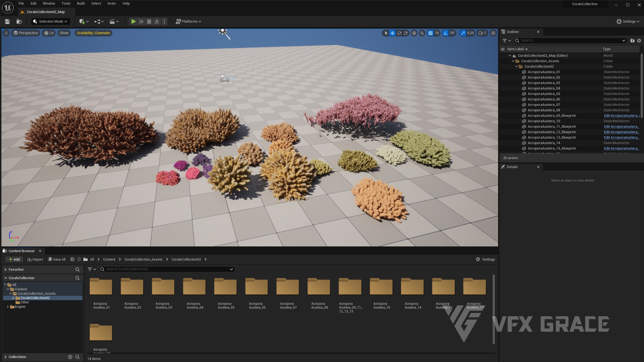Open the Selection Mode dropdown
The height and width of the screenshot is (362, 644).
[51, 21]
